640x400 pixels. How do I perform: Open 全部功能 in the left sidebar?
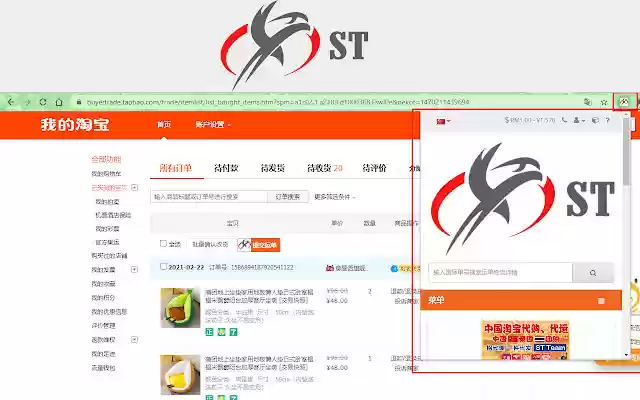(106, 159)
